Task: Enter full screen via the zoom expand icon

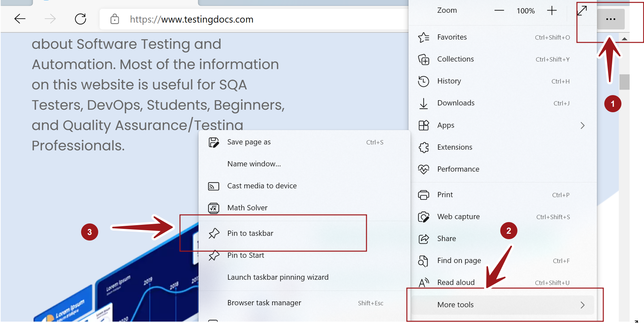Action: 582,11
